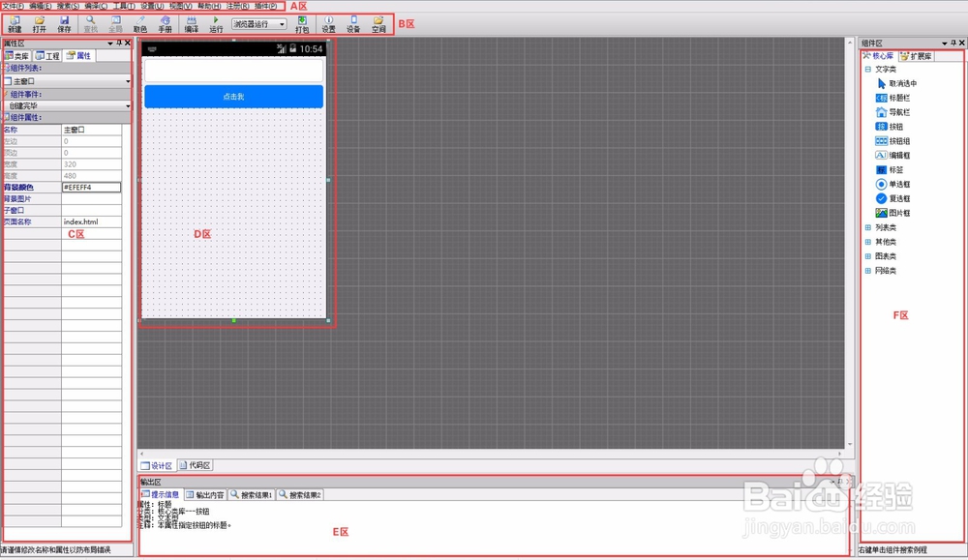Screen dimensions: 968x560
Task: Click the 背景颜色 value field #EFEFF4
Action: [91, 188]
